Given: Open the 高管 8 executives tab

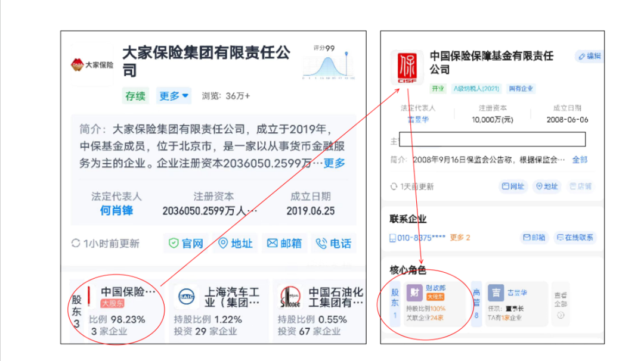Looking at the screenshot, I should tap(476, 304).
